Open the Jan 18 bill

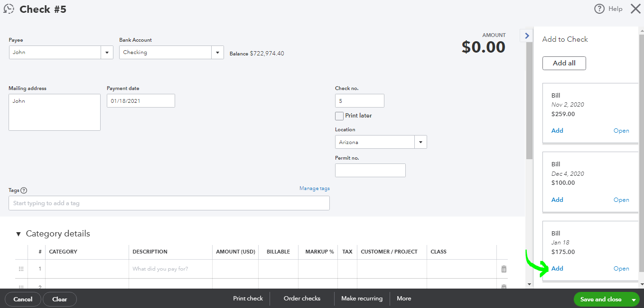(621, 269)
